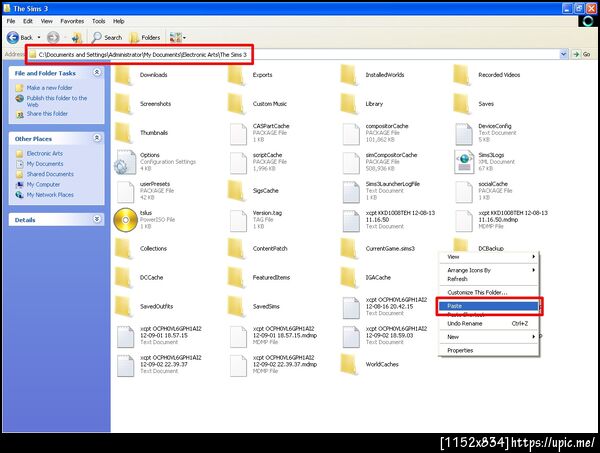600x453 pixels.
Task: Open the Favorites menu
Action: tap(72, 21)
